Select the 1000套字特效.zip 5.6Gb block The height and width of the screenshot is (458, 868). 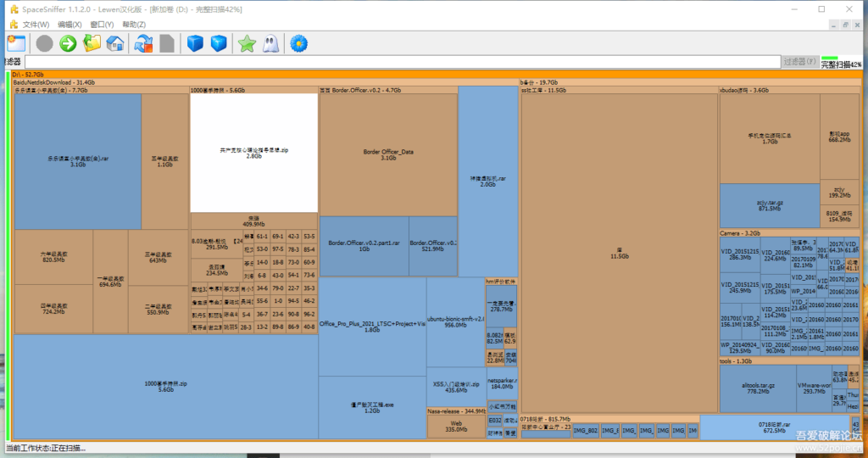pos(165,387)
